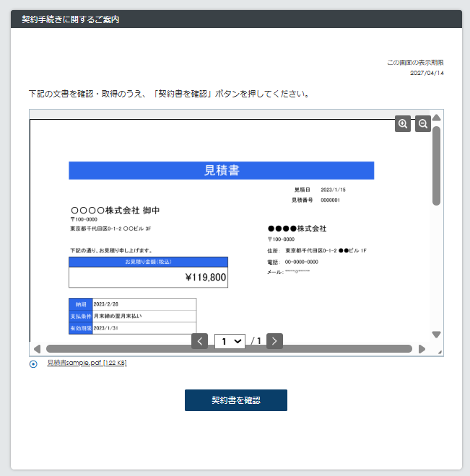This screenshot has width=470, height=476.
Task: Click the vertical scrollbar thumb
Action: [437, 166]
